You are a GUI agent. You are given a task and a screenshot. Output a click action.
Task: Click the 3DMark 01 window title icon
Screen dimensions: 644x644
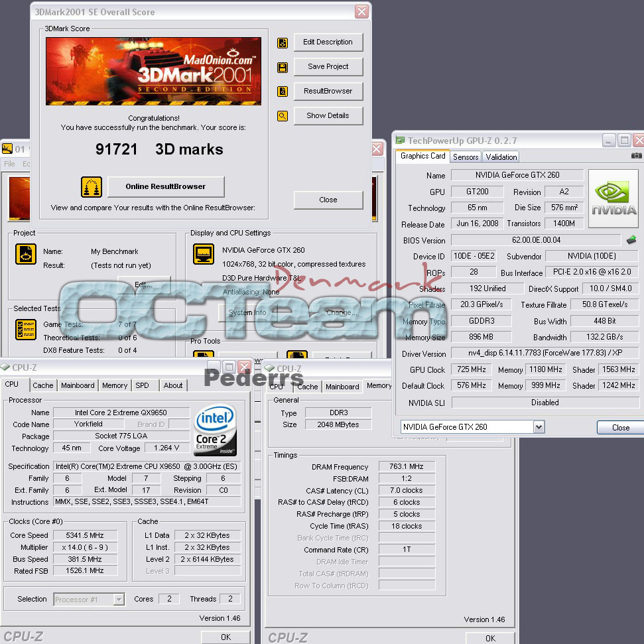(x=7, y=149)
